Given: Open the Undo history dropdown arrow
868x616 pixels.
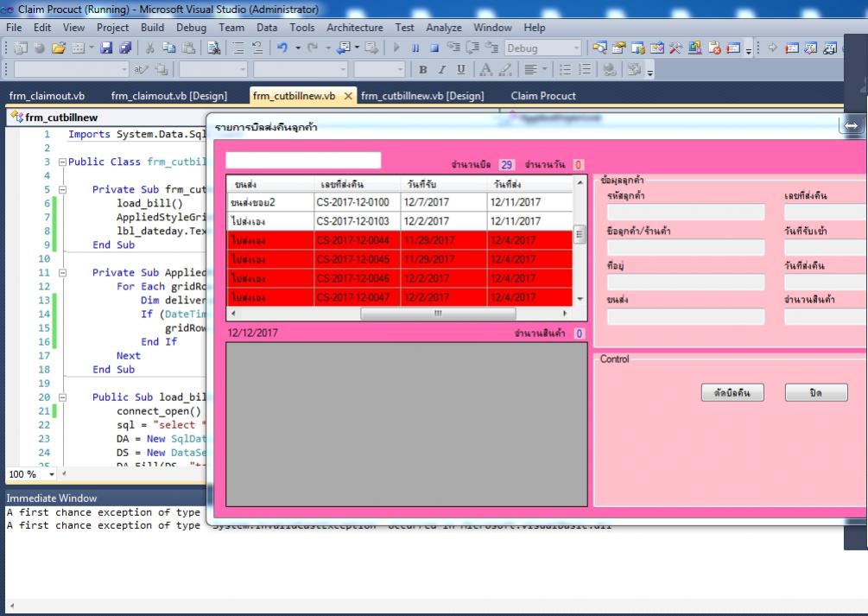Looking at the screenshot, I should (x=298, y=48).
